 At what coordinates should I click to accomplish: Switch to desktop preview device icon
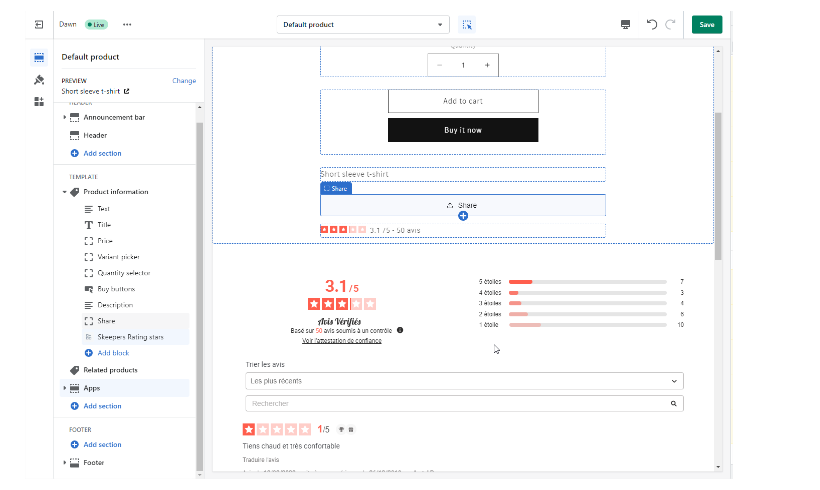click(x=626, y=24)
